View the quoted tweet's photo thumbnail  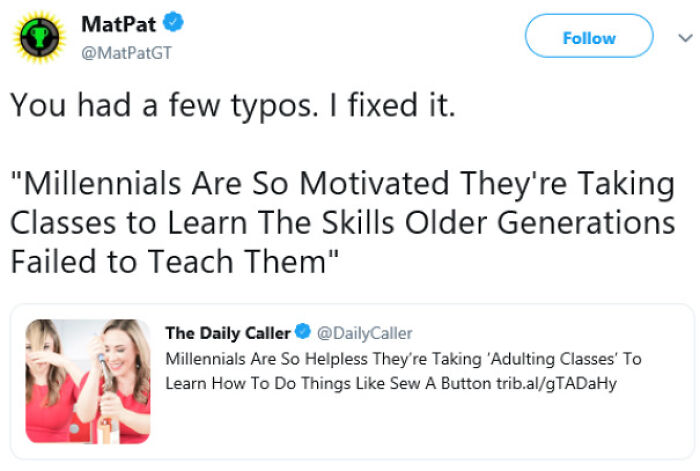[x=88, y=382]
